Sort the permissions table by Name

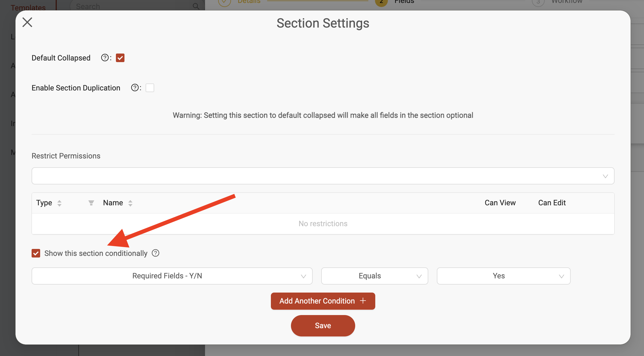pos(130,203)
